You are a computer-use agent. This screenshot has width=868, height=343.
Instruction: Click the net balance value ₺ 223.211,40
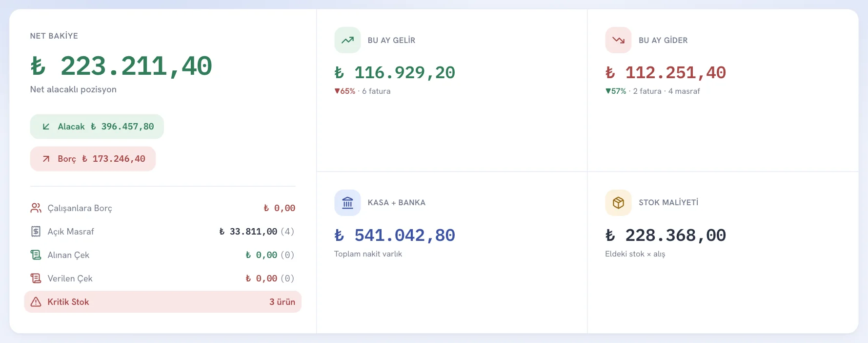[x=121, y=66]
